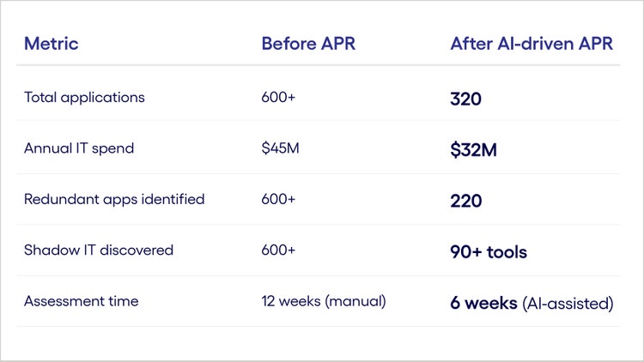Screen dimensions: 644x362
Task: Click the Metric column header
Action: [52, 44]
